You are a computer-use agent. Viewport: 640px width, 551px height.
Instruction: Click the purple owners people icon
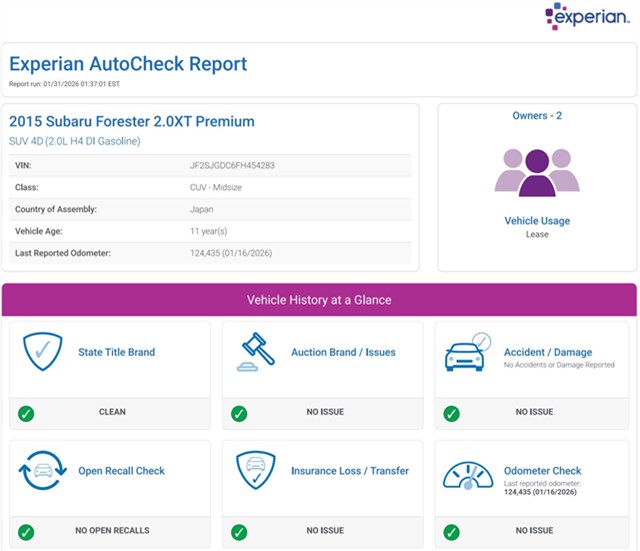coord(537,172)
